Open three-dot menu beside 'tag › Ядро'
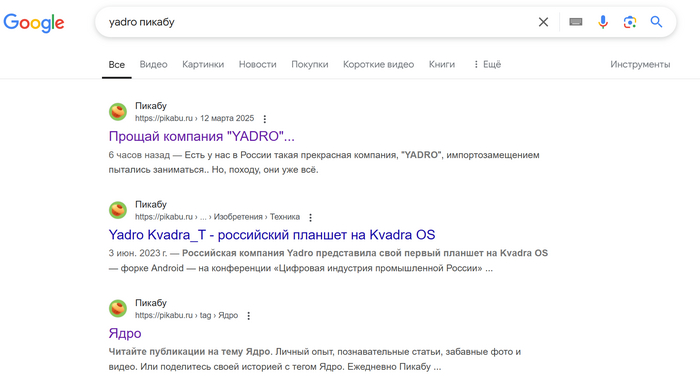 [x=249, y=316]
